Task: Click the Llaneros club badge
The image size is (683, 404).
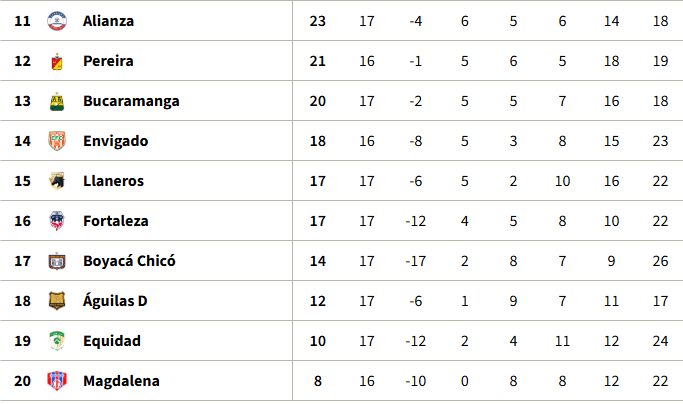Action: tap(57, 181)
